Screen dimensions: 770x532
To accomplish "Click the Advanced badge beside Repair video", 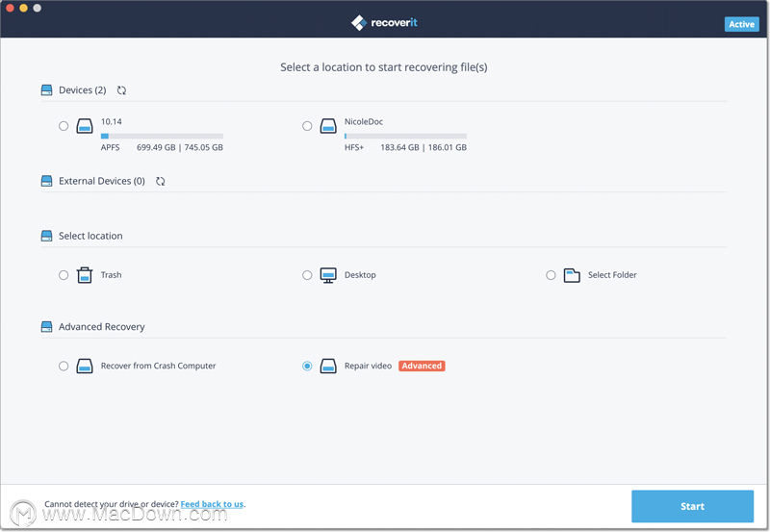I will click(422, 367).
